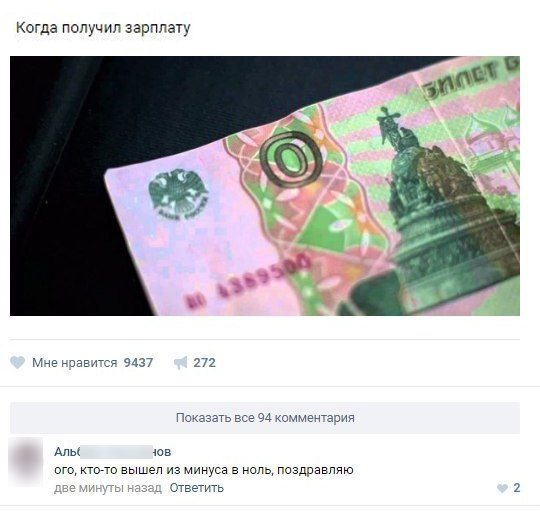Open the list of 9437 likes
Viewport: 540px width, 511px height.
click(x=138, y=363)
